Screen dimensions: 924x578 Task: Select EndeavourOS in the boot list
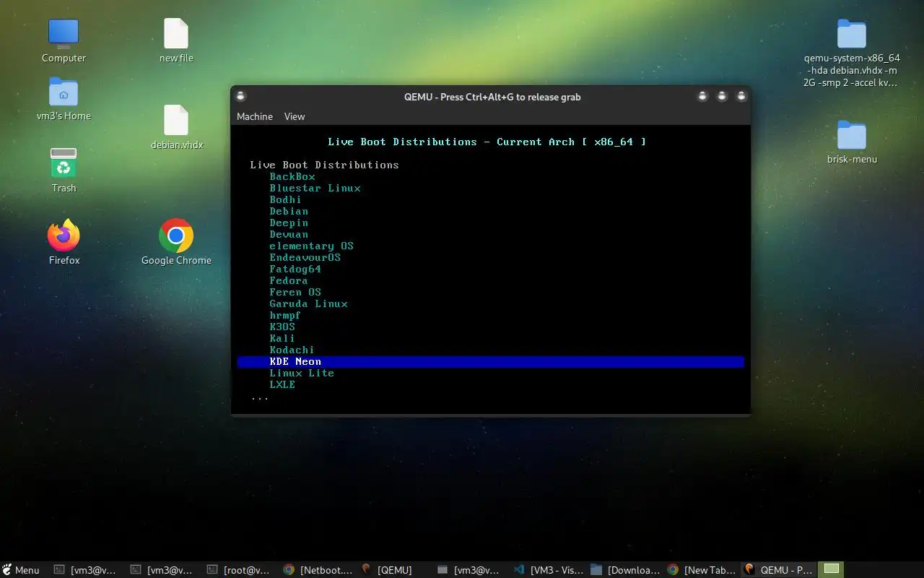[x=305, y=257]
